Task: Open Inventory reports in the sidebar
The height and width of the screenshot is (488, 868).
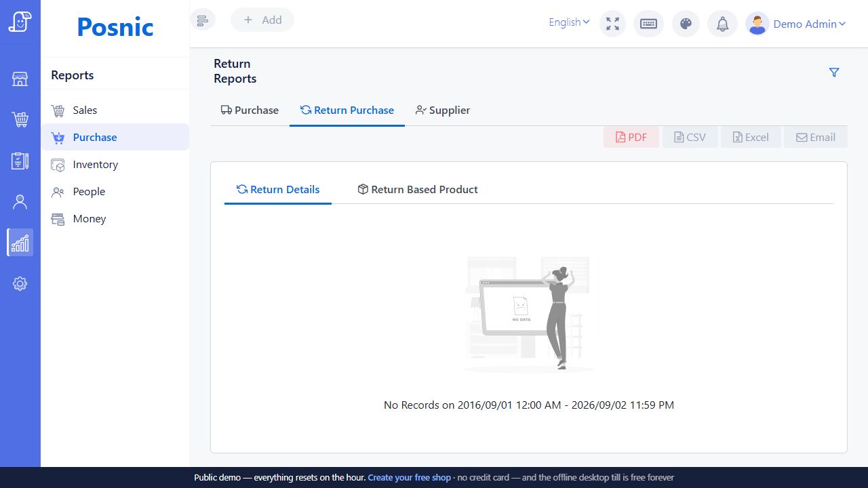Action: click(x=115, y=164)
